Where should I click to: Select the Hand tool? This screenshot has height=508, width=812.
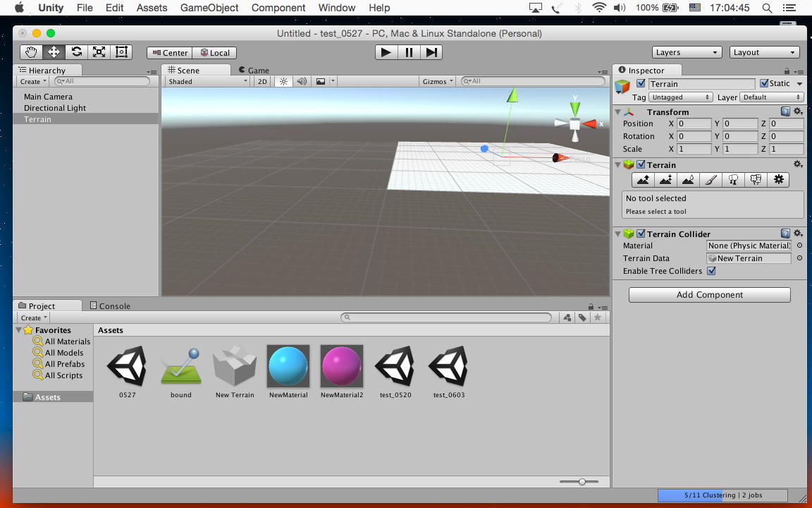click(32, 52)
